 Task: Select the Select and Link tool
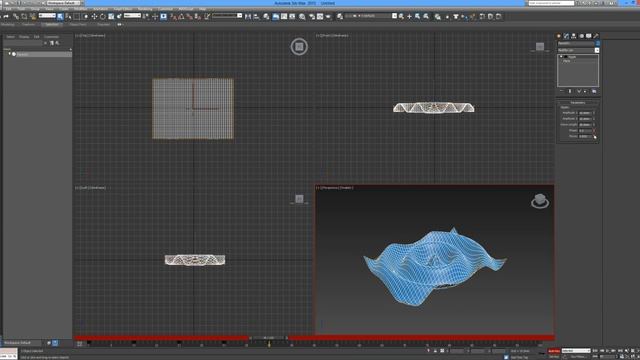coord(16,16)
